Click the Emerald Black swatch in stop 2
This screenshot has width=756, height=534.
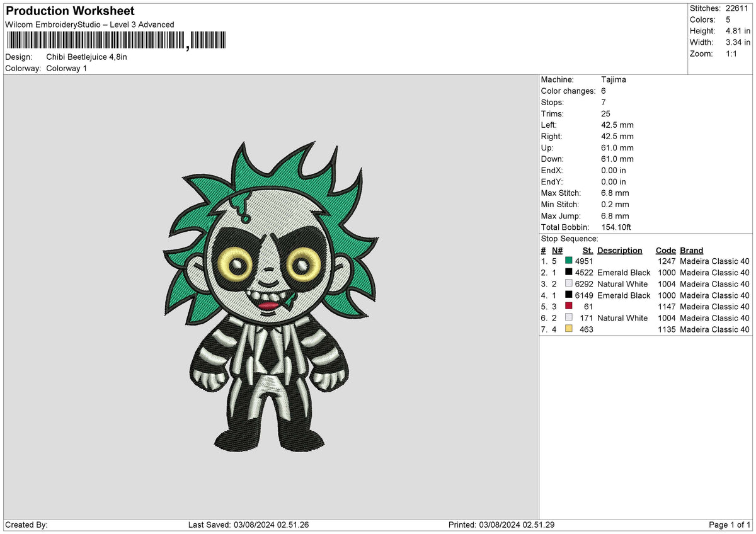tap(568, 273)
